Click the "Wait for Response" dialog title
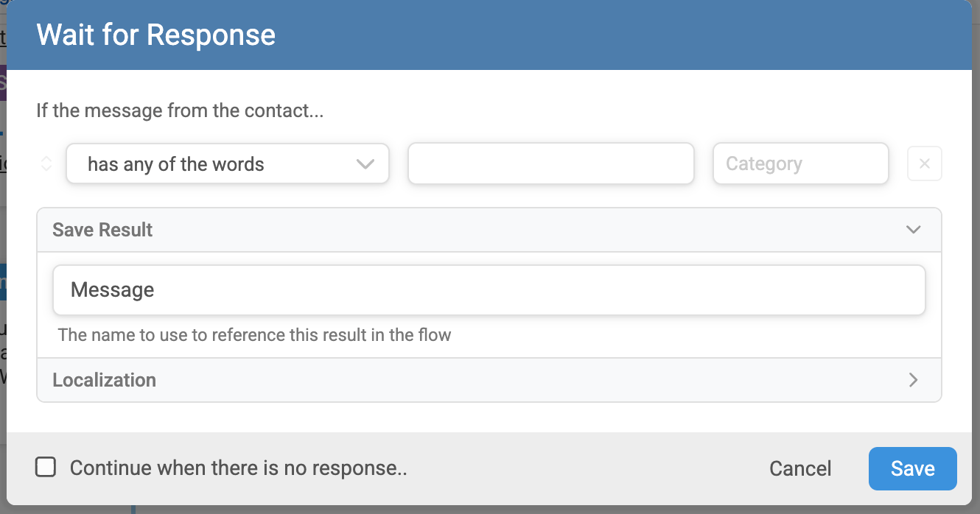The image size is (980, 514). pos(156,35)
